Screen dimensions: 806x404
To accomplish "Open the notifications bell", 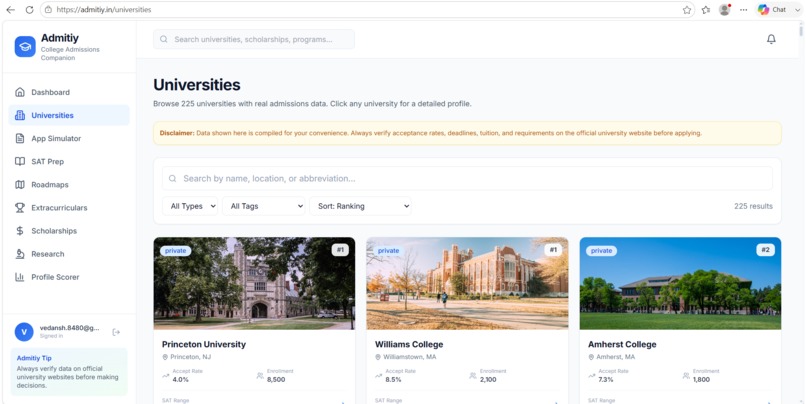I will (771, 39).
